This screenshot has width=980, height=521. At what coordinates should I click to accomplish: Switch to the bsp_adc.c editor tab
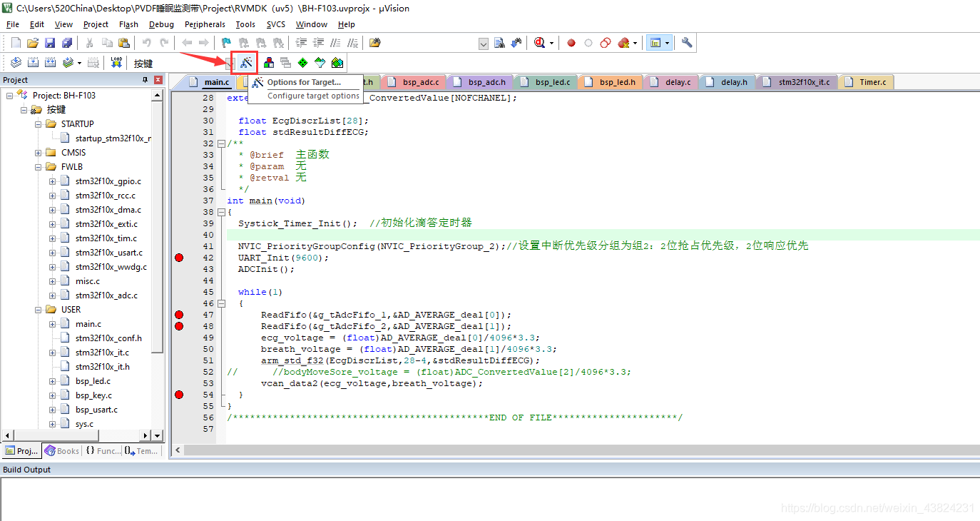(x=414, y=82)
